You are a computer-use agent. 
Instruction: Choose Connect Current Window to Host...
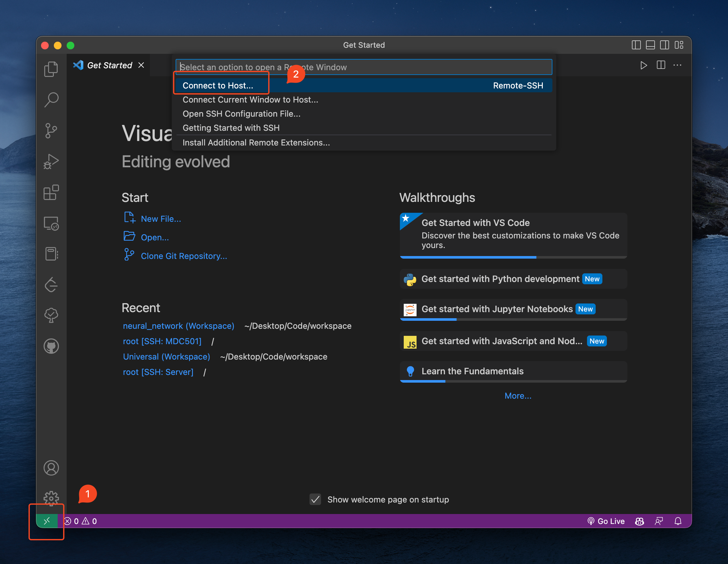click(x=364, y=100)
